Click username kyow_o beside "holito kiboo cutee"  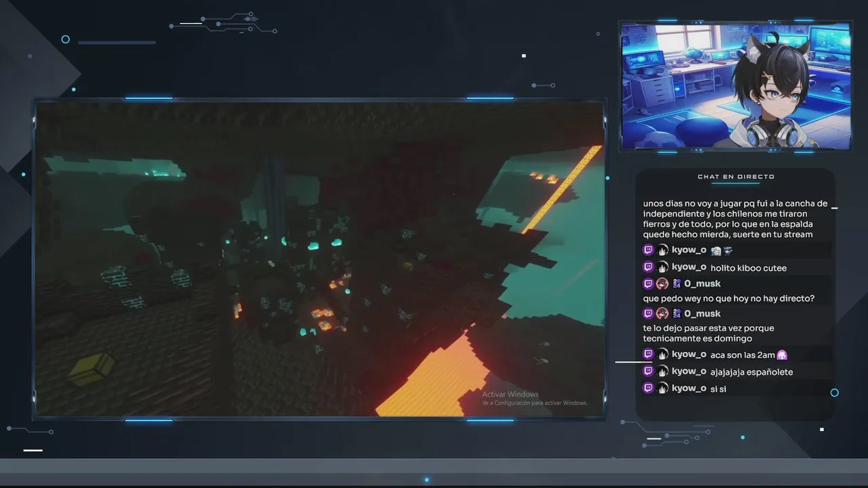(689, 267)
